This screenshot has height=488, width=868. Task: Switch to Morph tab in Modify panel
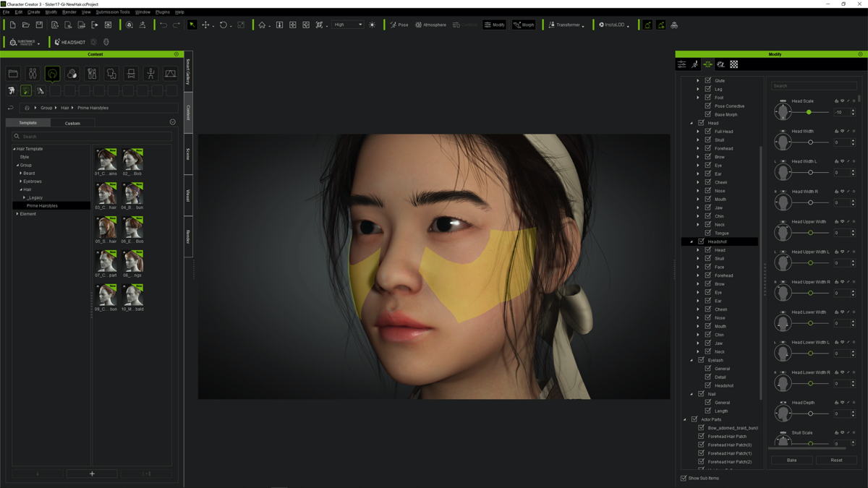pyautogui.click(x=707, y=64)
